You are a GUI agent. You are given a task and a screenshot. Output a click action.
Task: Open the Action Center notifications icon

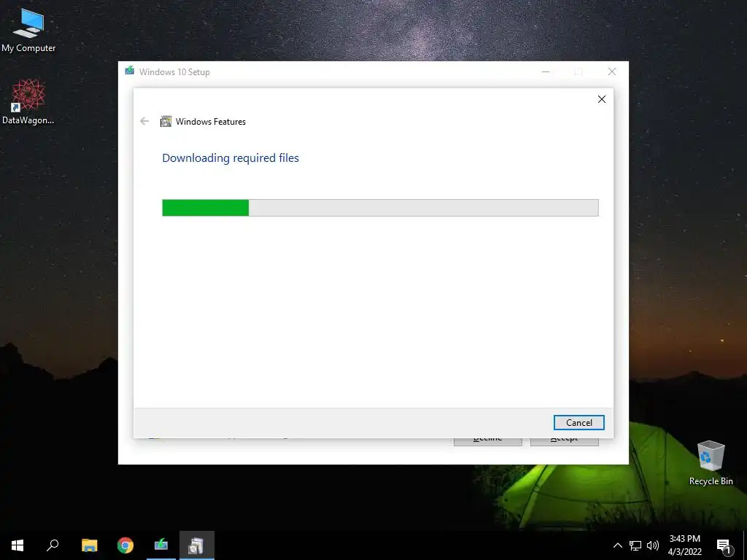[x=724, y=546]
